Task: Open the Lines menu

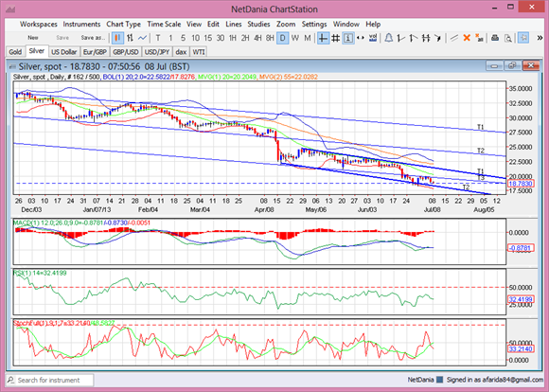Action: (x=234, y=25)
